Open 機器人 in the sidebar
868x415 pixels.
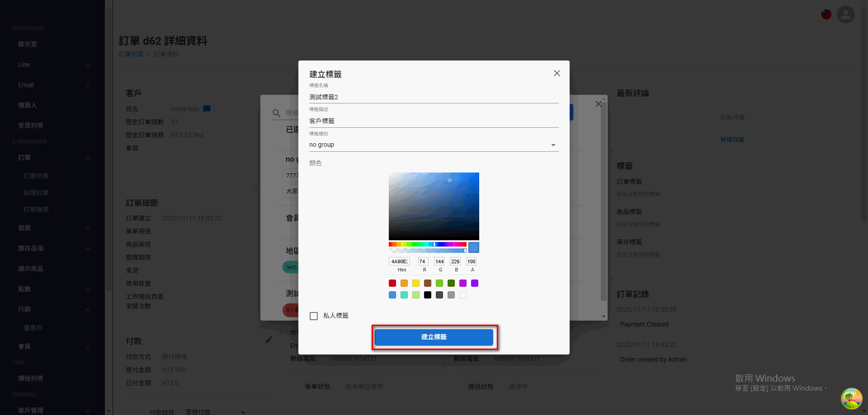(28, 105)
